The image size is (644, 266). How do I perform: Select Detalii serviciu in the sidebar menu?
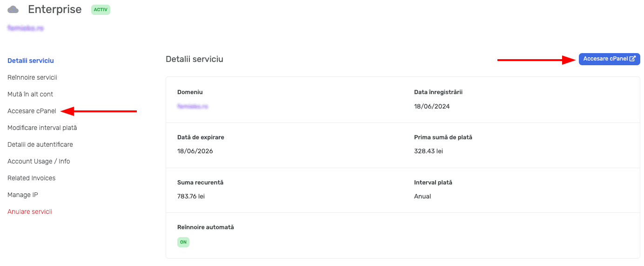pos(31,61)
